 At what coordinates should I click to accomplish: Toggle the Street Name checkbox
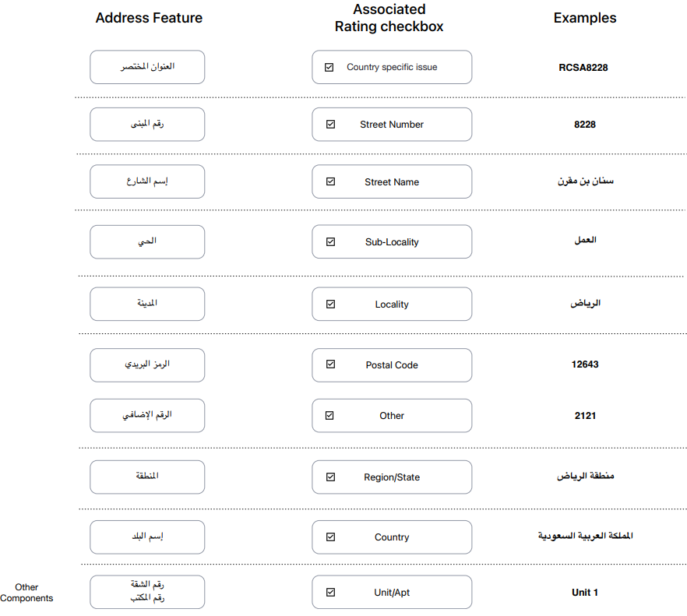point(331,181)
